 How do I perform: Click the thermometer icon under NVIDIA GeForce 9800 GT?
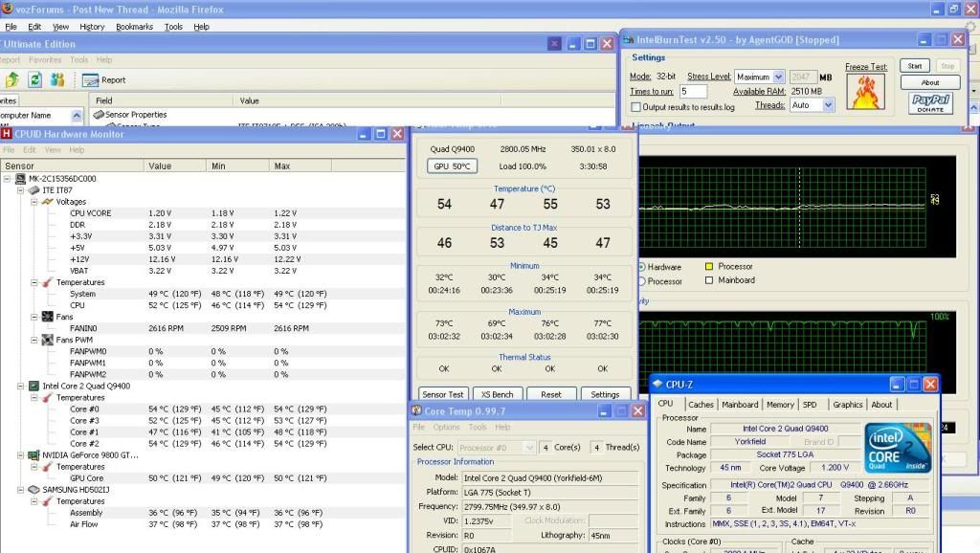coord(48,467)
